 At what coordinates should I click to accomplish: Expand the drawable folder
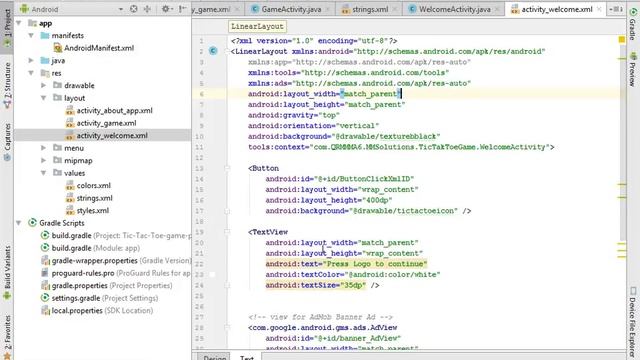point(44,85)
